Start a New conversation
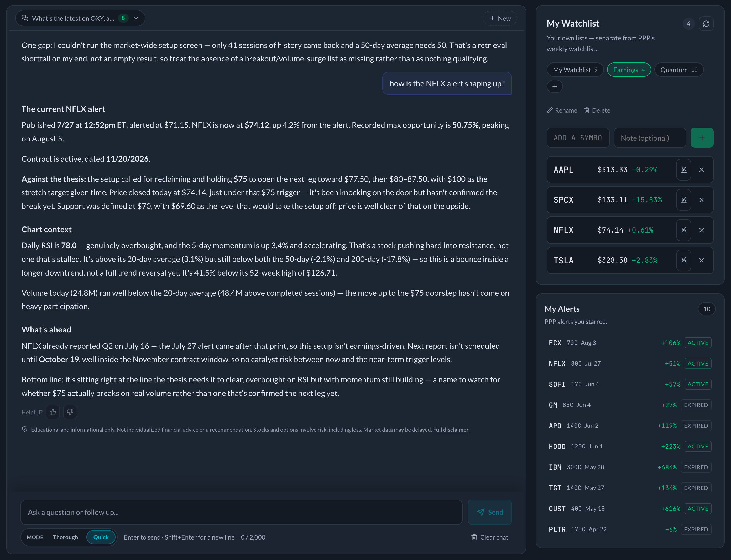Image resolution: width=731 pixels, height=560 pixels. (x=500, y=18)
